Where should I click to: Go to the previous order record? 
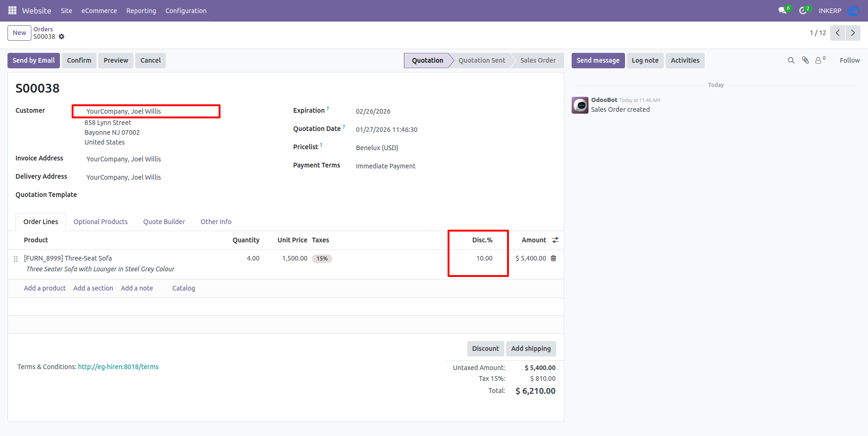pyautogui.click(x=838, y=33)
